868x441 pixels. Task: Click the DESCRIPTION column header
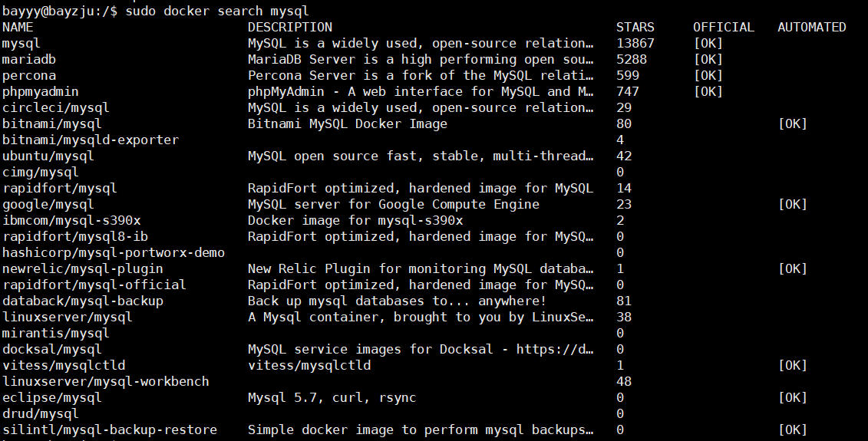pos(290,28)
